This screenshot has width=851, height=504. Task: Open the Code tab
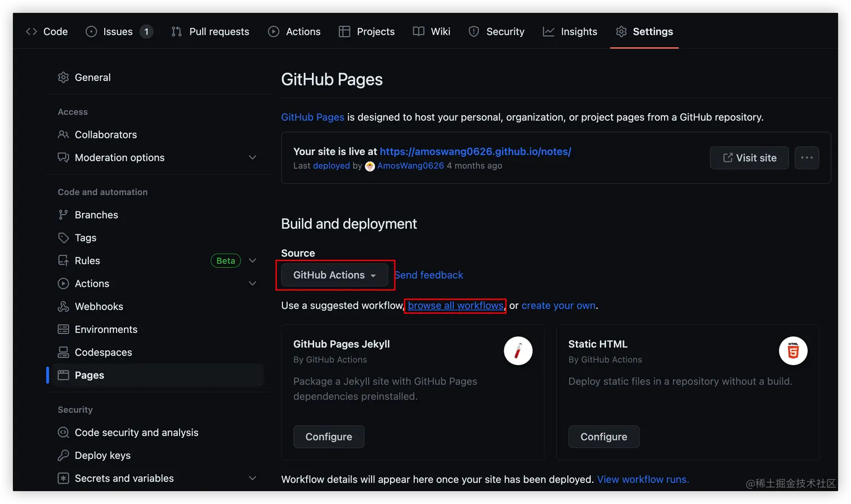[47, 31]
